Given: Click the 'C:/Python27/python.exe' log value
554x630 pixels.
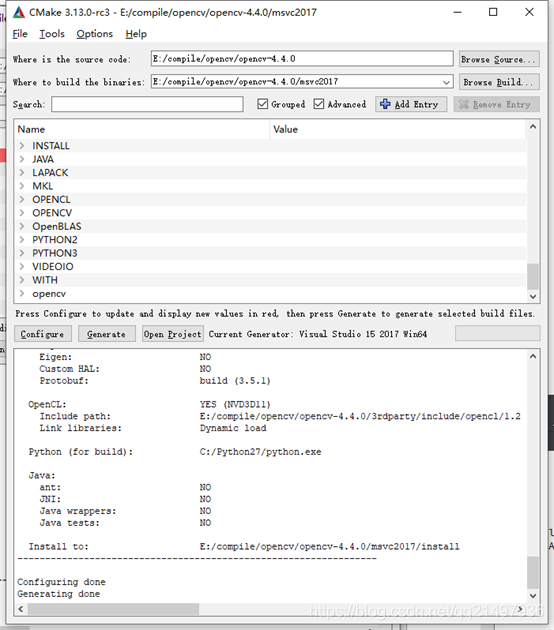Looking at the screenshot, I should pyautogui.click(x=260, y=452).
